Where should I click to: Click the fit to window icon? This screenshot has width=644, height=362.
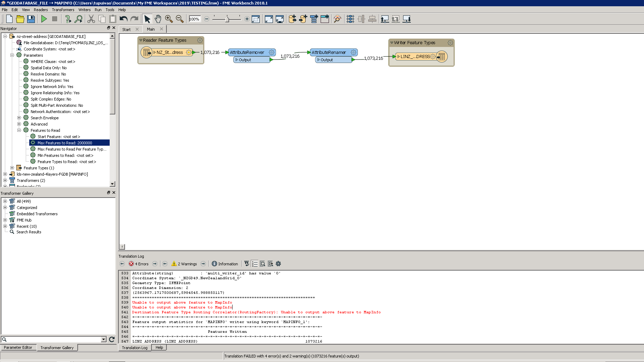tap(269, 19)
